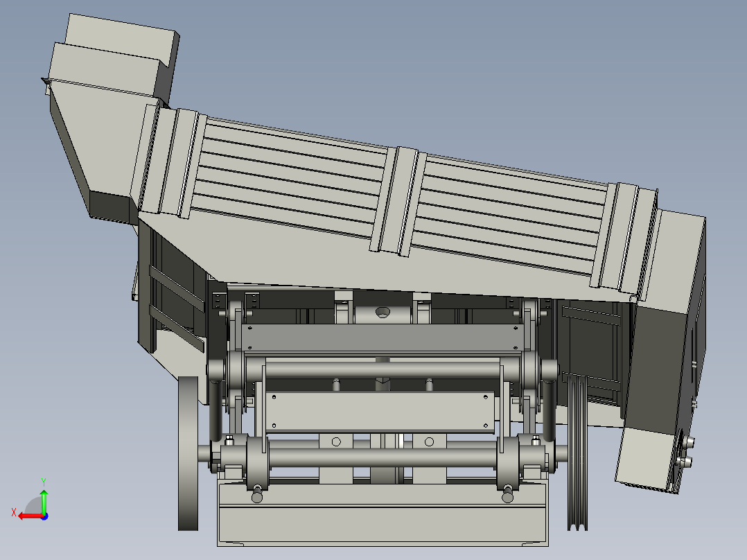Click the red X axis arrow of the triad
Image resolution: width=747 pixels, height=560 pixels.
click(x=30, y=516)
